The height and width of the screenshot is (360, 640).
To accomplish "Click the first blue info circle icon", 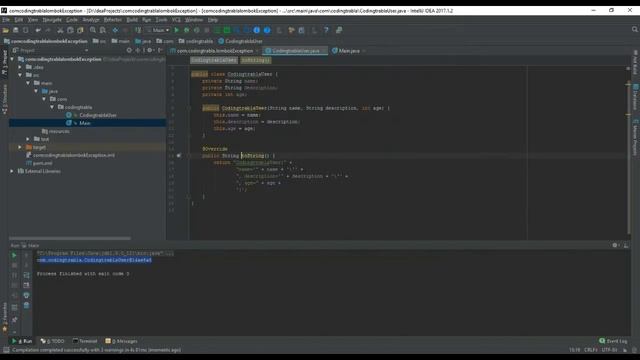I will [257, 30].
